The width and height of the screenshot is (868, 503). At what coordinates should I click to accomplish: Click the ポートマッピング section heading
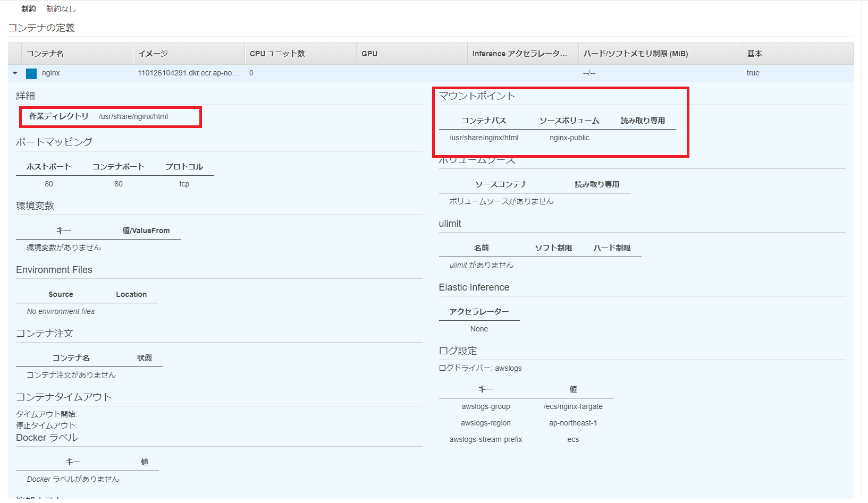tap(54, 142)
